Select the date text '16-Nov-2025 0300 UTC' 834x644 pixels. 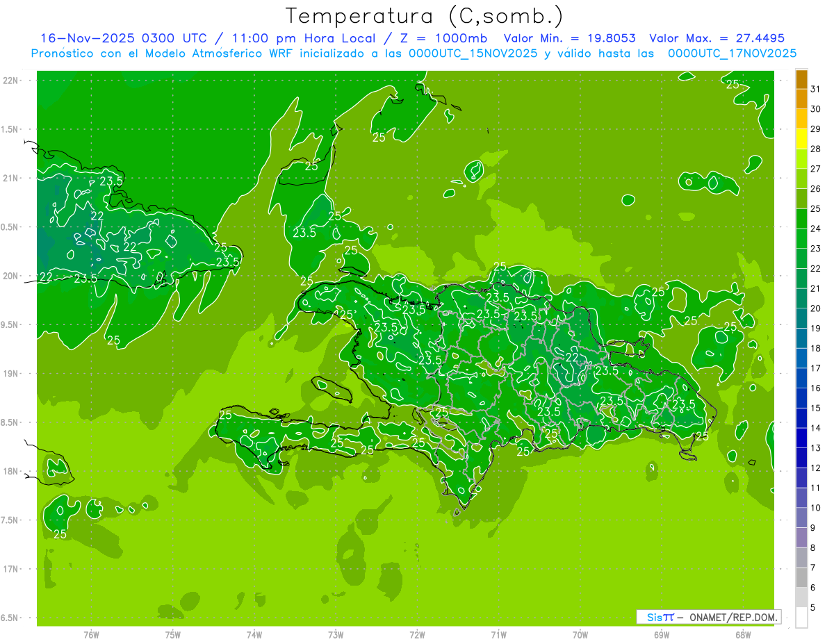pos(124,38)
